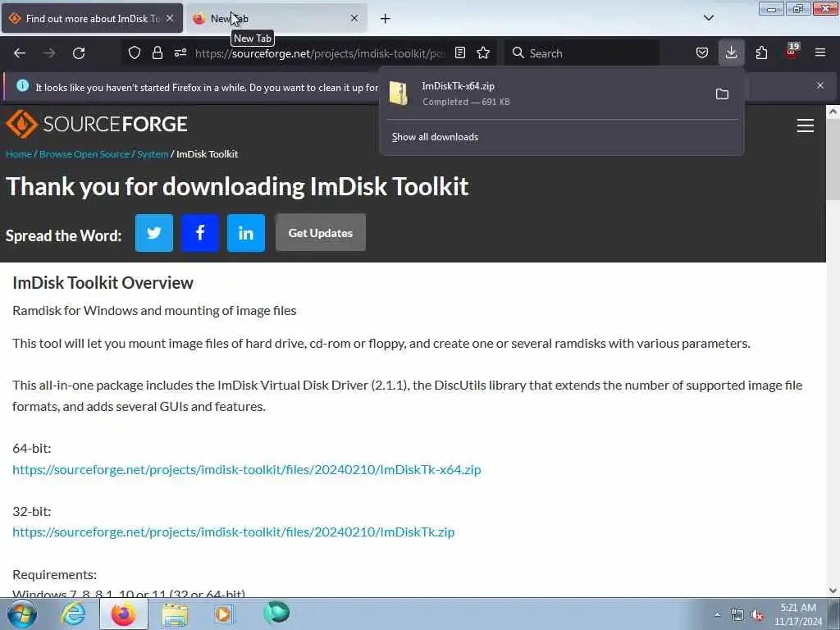Click the Get Updates button
840x630 pixels.
pyautogui.click(x=321, y=233)
